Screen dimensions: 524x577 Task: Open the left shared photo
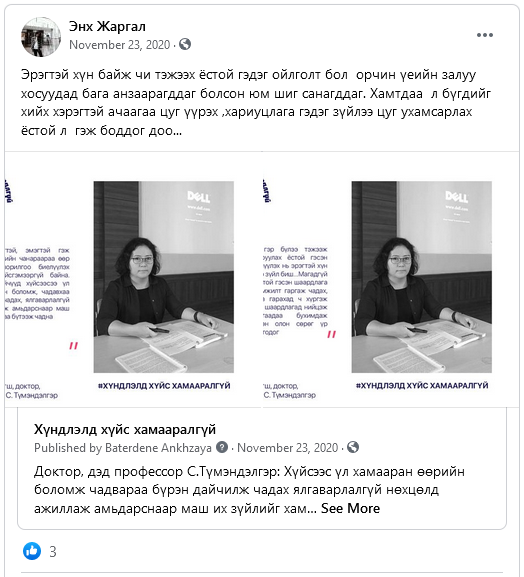[x=133, y=280]
